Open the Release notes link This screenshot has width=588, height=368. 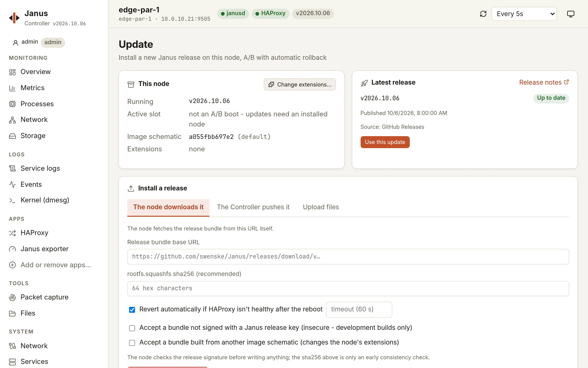pos(544,82)
